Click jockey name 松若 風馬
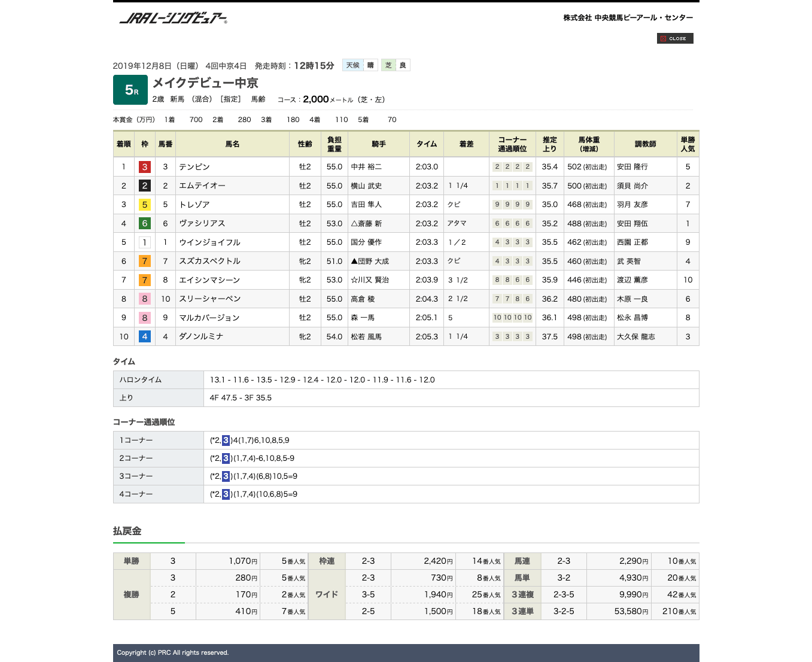This screenshot has height=662, width=812. coord(366,336)
